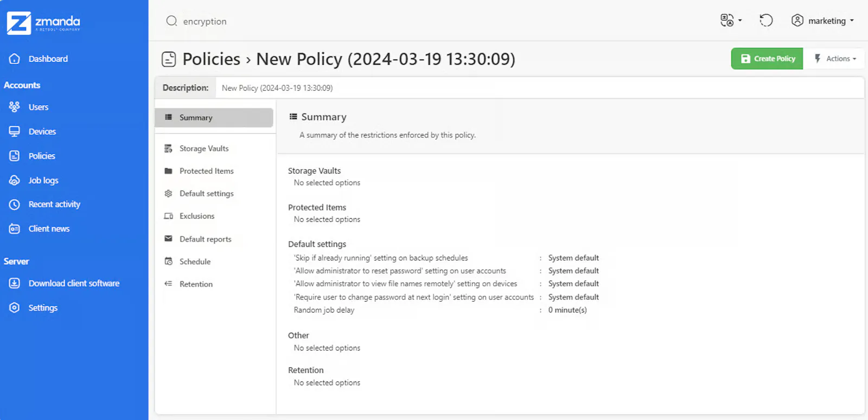
Task: Open Settings in the sidebar
Action: (x=43, y=308)
